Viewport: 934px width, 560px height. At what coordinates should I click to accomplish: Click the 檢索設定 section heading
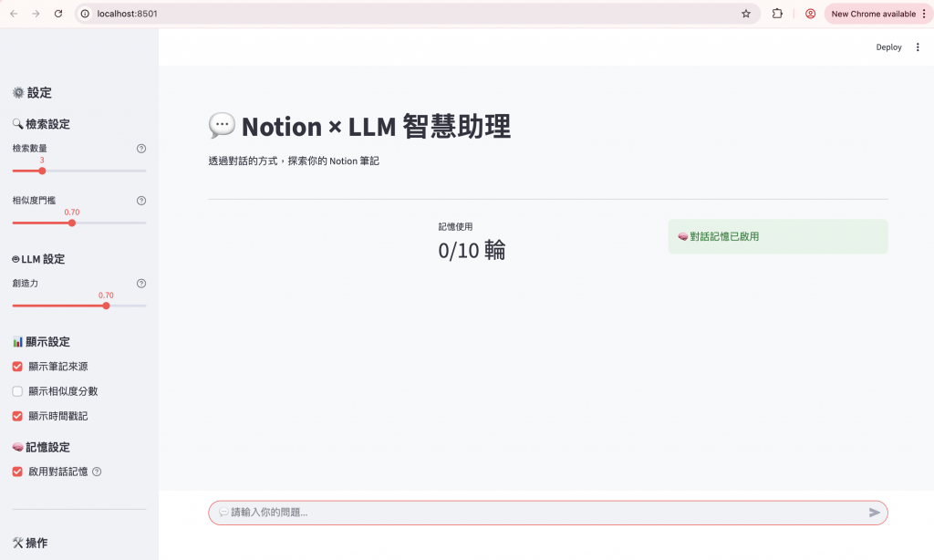[x=47, y=124]
